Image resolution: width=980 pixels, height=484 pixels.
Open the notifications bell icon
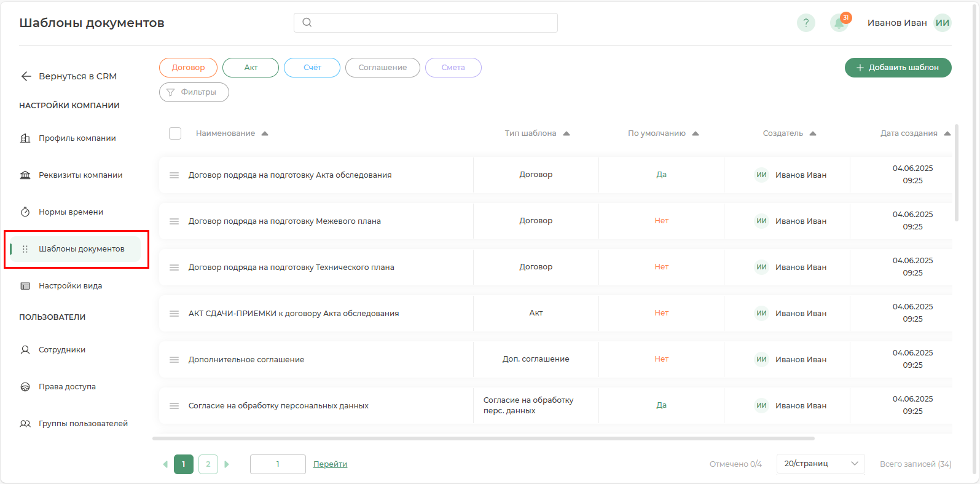coord(839,23)
